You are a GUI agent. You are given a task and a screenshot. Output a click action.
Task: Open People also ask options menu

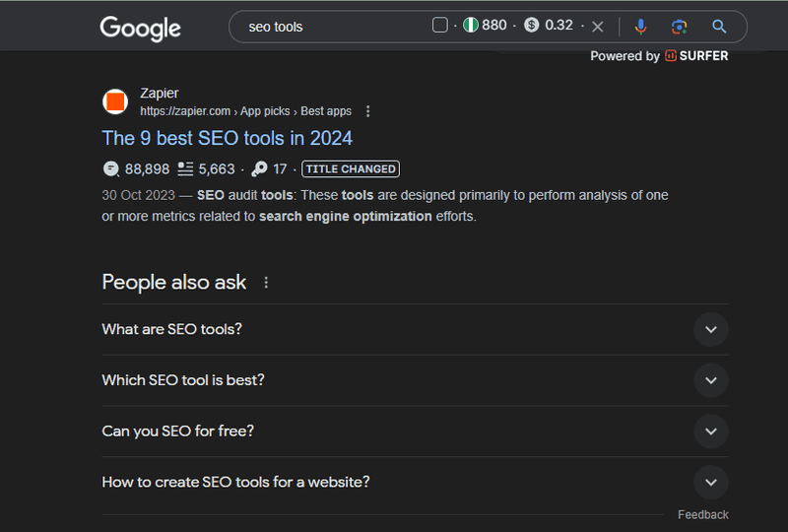[266, 283]
